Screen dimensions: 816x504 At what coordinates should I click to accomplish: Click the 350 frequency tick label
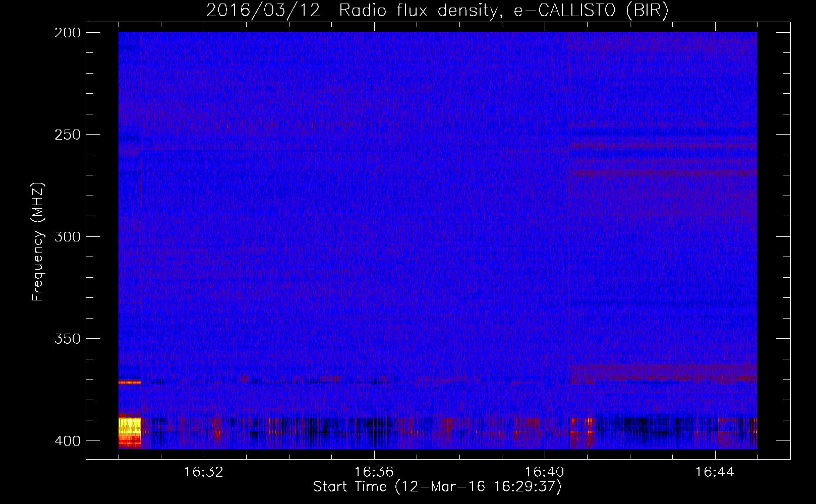(x=68, y=338)
